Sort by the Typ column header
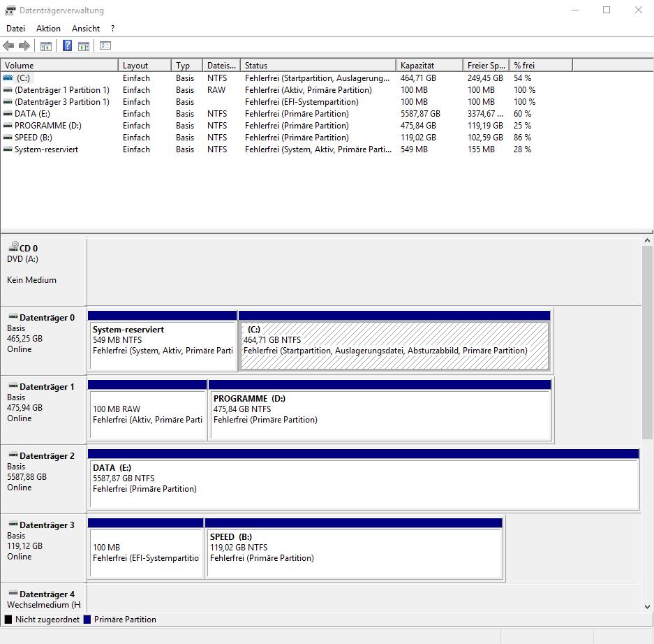654x644 pixels. 187,65
